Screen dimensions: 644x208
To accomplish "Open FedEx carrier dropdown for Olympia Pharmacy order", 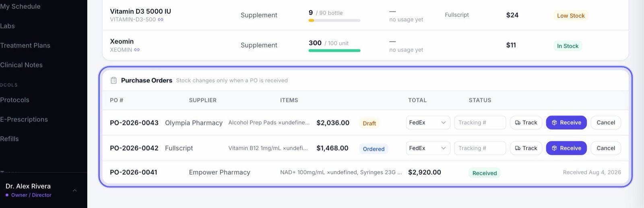I will click(x=428, y=123).
